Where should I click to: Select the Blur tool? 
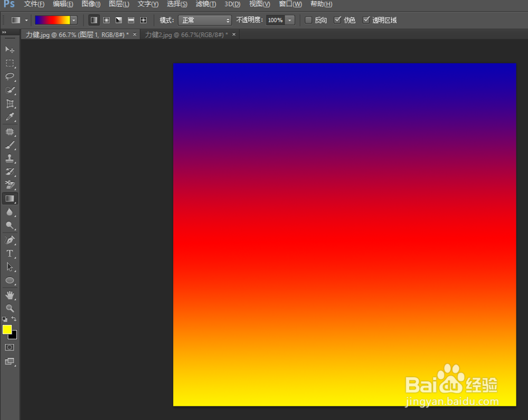[10, 212]
